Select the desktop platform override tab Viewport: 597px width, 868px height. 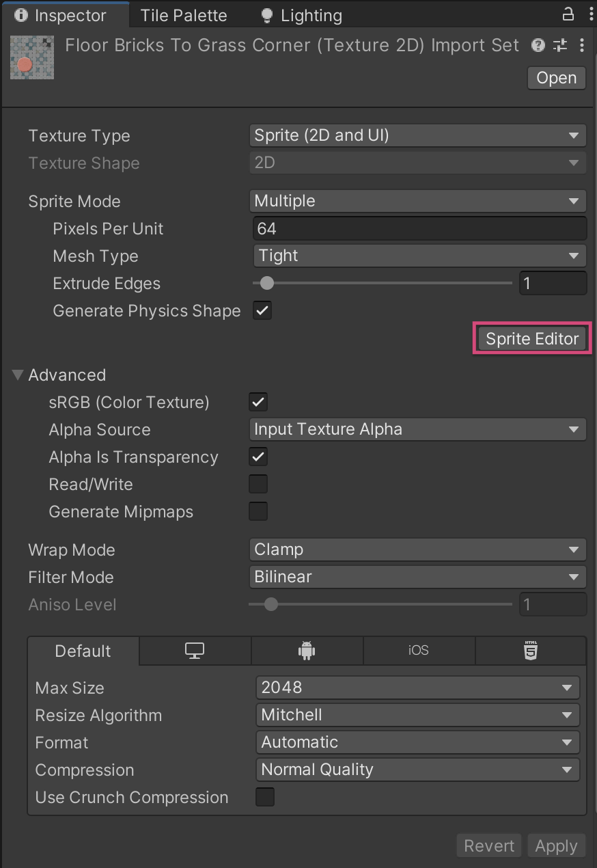195,651
